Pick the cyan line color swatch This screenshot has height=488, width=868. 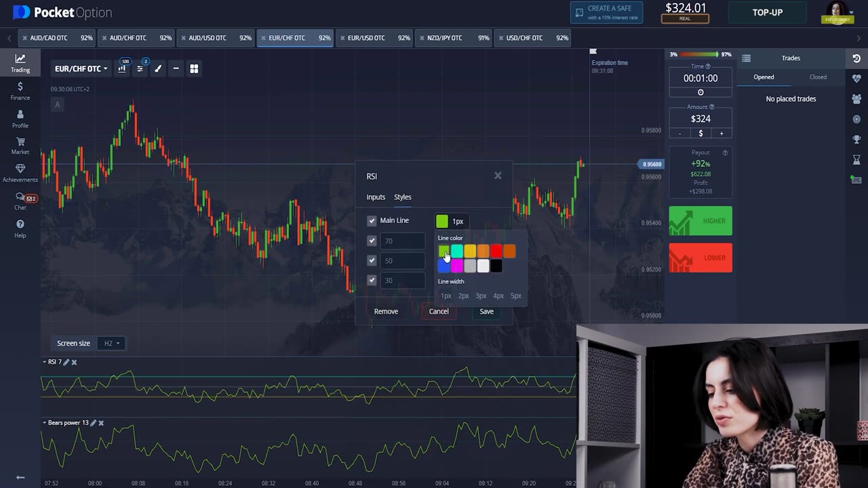click(457, 251)
